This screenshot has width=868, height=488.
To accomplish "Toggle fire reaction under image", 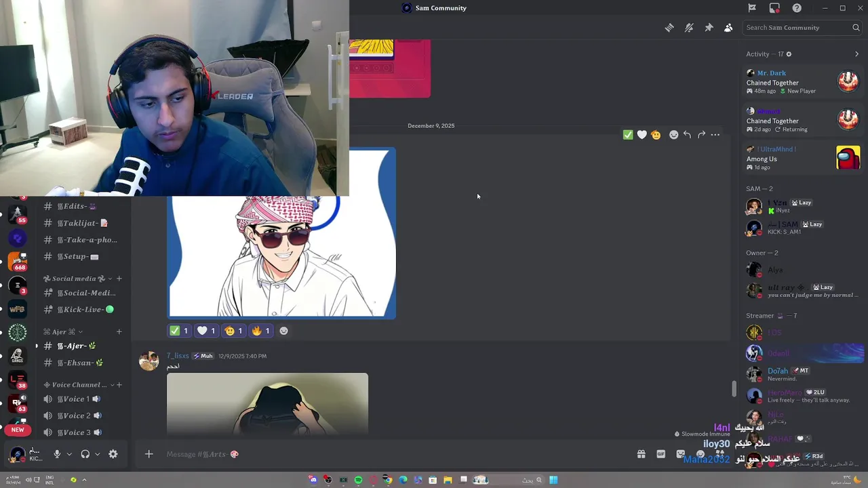I will pyautogui.click(x=260, y=331).
